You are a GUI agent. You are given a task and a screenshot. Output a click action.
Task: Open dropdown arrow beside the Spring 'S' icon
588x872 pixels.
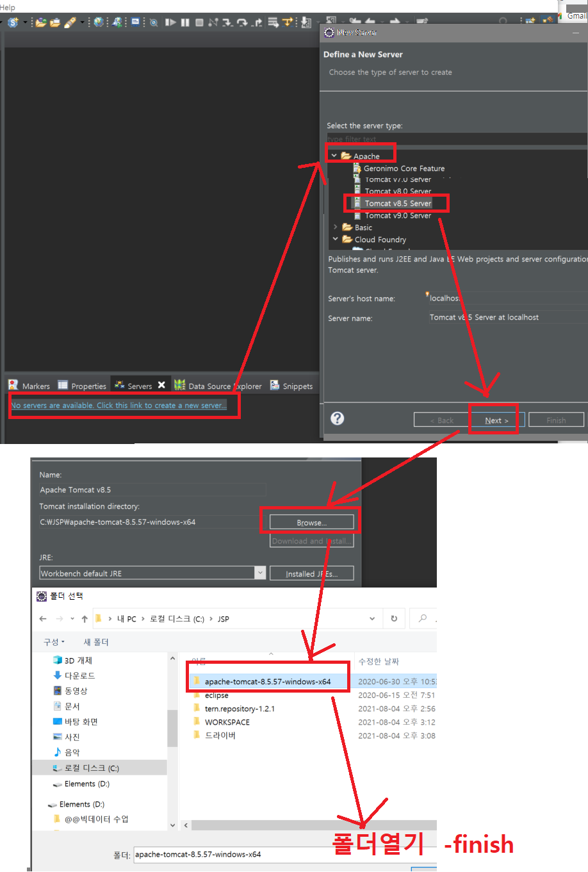click(25, 22)
